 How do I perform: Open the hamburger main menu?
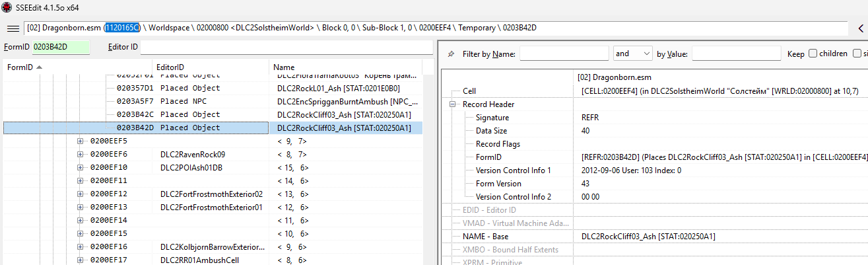pos(13,28)
